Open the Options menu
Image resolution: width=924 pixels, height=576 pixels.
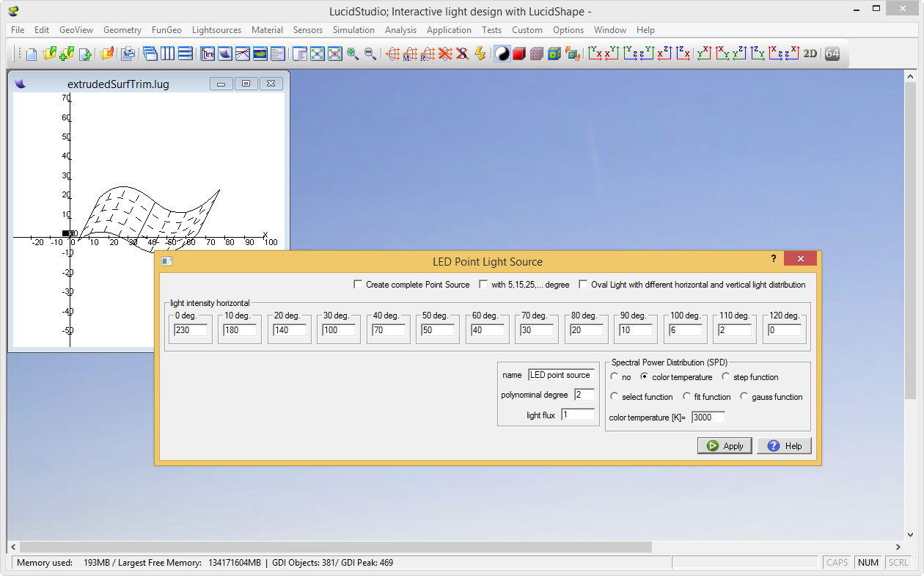click(568, 30)
